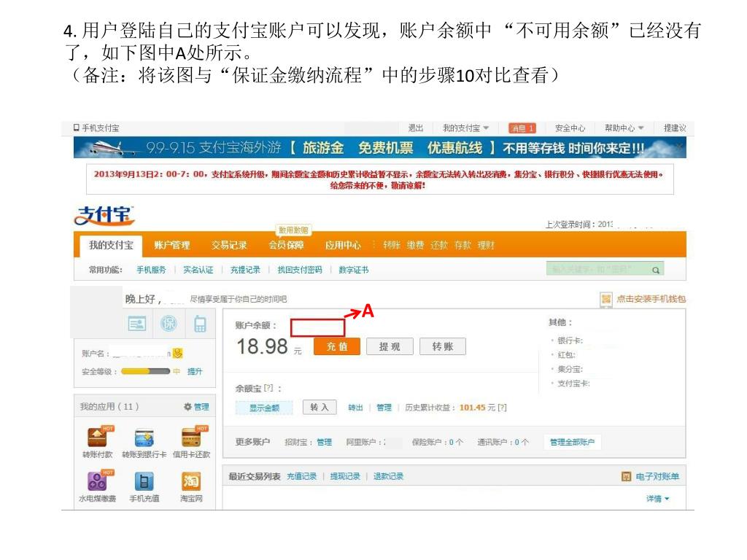Click the round 保 protection icon

tap(169, 324)
